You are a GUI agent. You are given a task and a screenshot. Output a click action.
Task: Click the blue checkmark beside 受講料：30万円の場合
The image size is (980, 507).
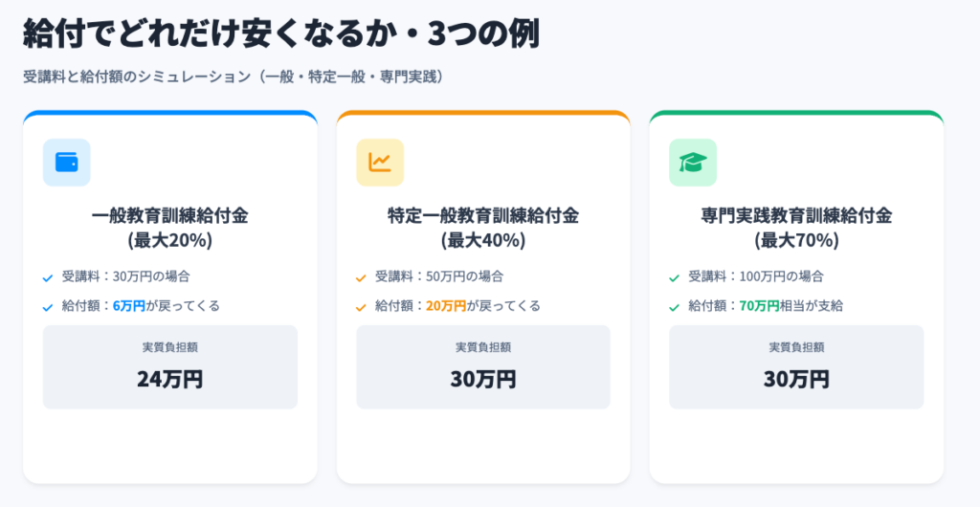coord(48,277)
